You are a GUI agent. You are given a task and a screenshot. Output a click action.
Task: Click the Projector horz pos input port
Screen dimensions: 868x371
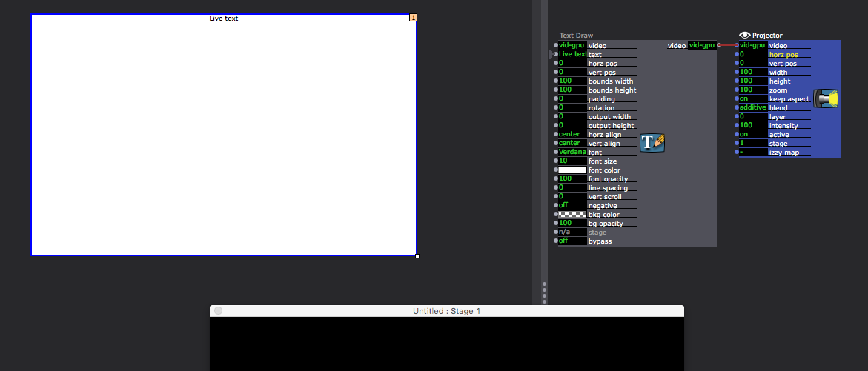(x=737, y=54)
